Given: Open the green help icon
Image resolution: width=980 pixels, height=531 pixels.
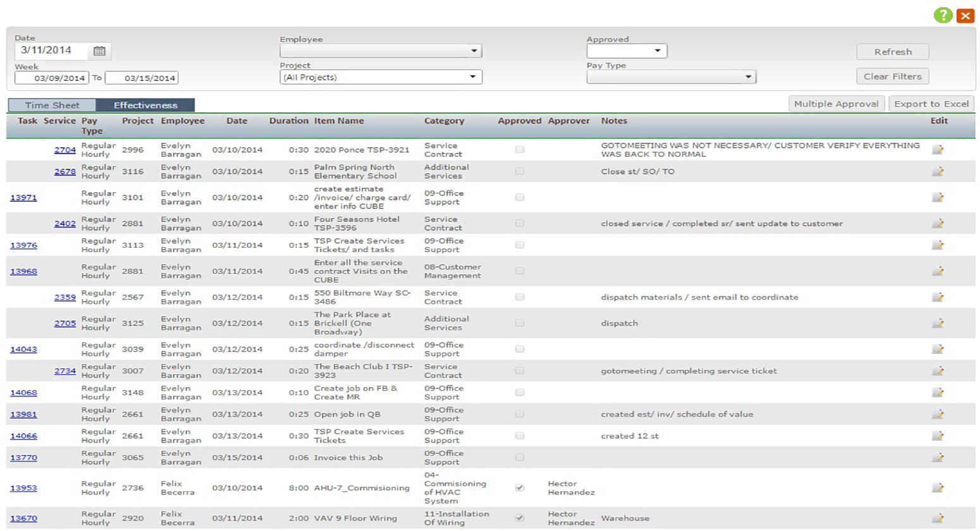Looking at the screenshot, I should pos(943,16).
